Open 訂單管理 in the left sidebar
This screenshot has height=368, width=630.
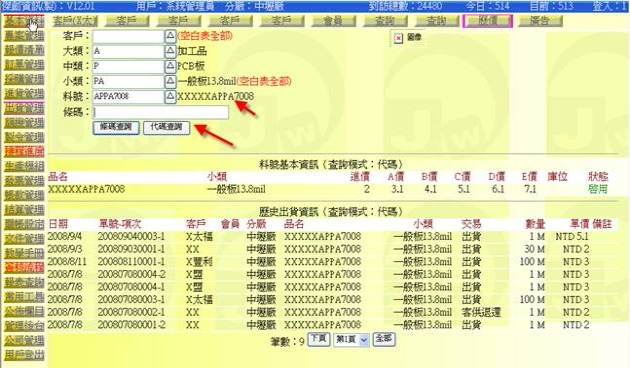[x=24, y=65]
